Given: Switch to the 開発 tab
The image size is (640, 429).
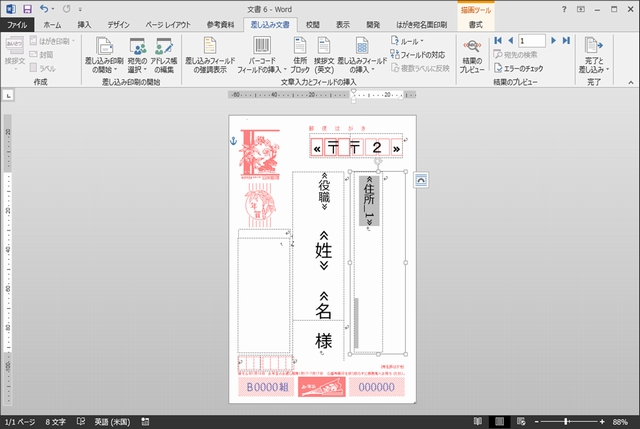Looking at the screenshot, I should point(373,24).
